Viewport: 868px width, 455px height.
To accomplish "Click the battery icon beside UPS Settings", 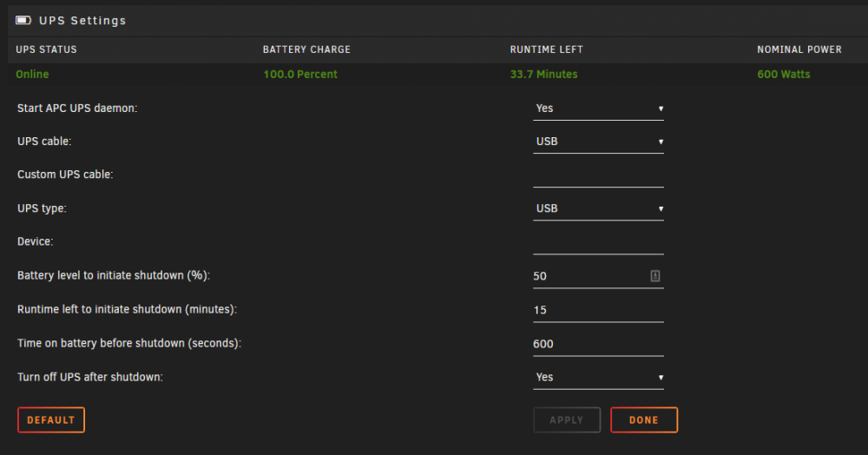I will [23, 21].
